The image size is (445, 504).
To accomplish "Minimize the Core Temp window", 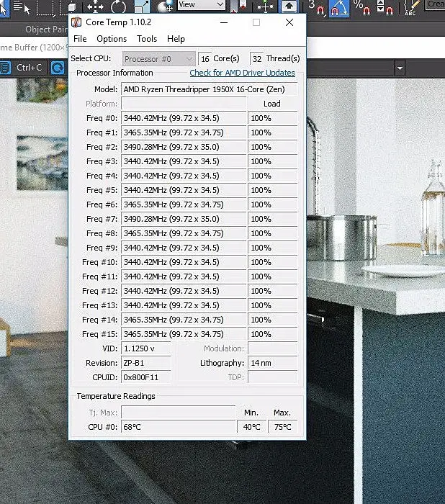I will coord(224,22).
